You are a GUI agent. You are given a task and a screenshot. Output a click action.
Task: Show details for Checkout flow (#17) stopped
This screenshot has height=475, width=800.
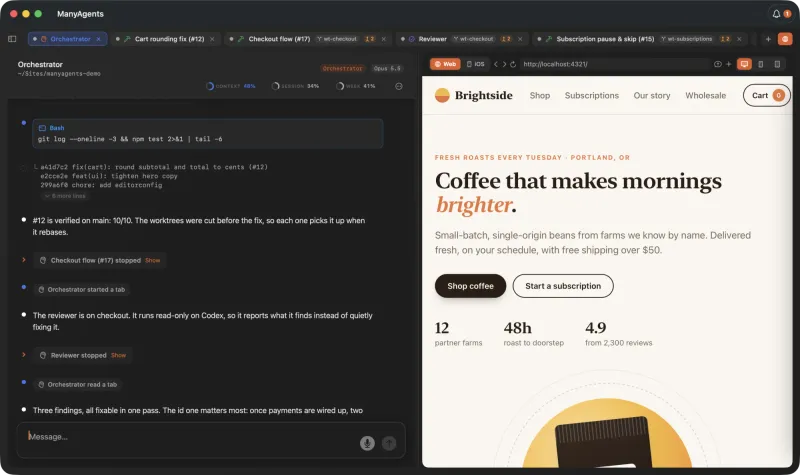click(x=153, y=260)
